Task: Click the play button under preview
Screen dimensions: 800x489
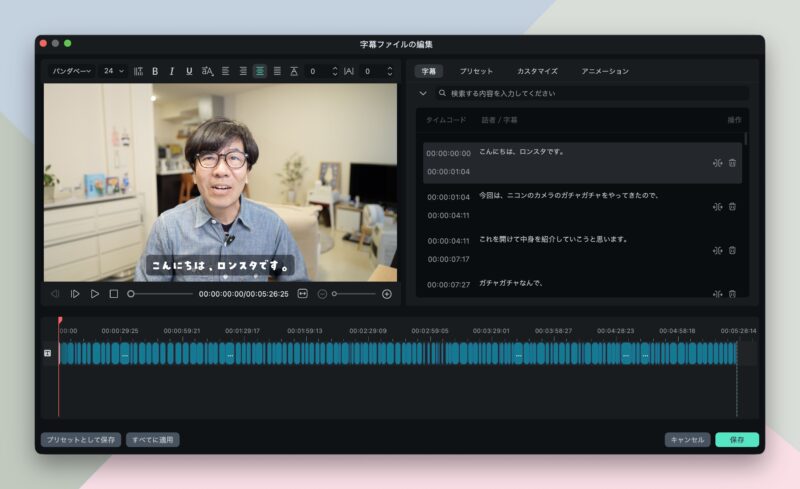Action: click(x=95, y=294)
